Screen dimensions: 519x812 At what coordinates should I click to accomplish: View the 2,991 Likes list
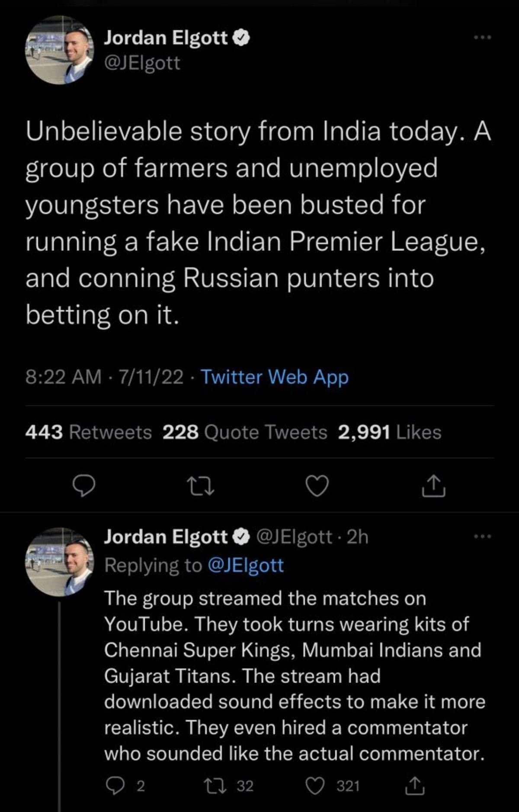389,432
